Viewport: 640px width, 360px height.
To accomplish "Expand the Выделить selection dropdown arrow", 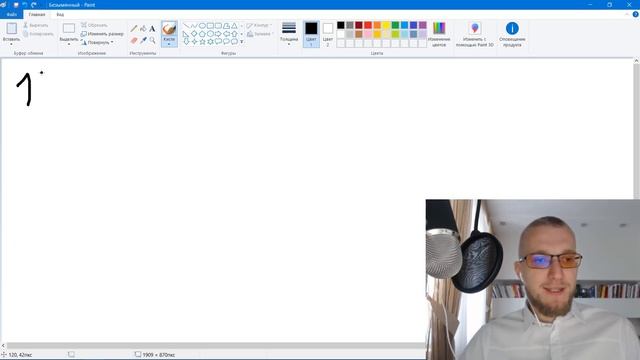I will point(69,44).
